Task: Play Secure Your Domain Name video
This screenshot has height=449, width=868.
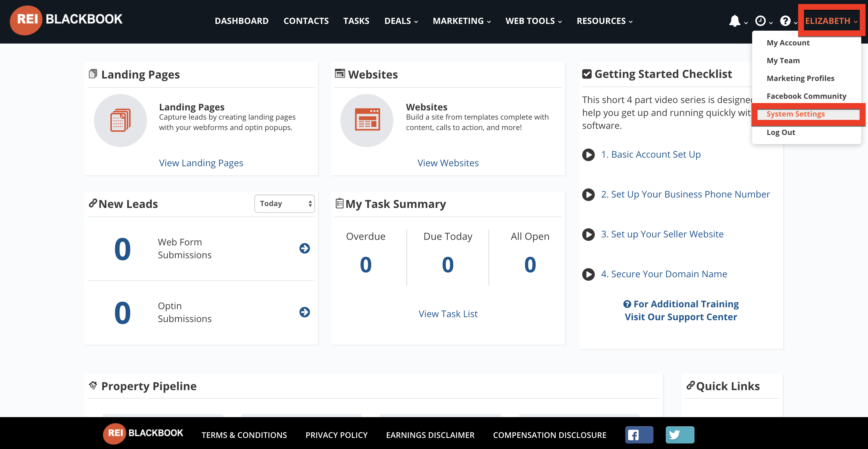Action: (588, 274)
